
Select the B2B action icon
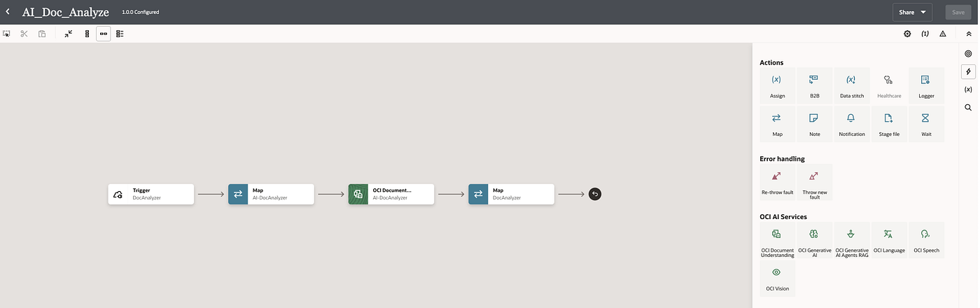pos(814,85)
